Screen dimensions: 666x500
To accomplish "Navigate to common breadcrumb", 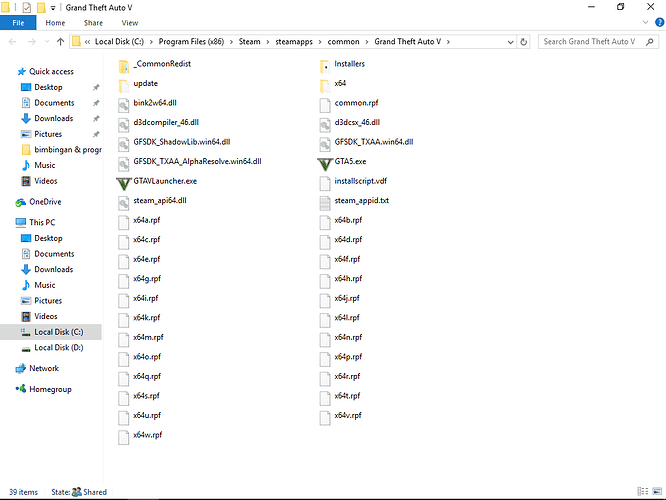I will 344,42.
